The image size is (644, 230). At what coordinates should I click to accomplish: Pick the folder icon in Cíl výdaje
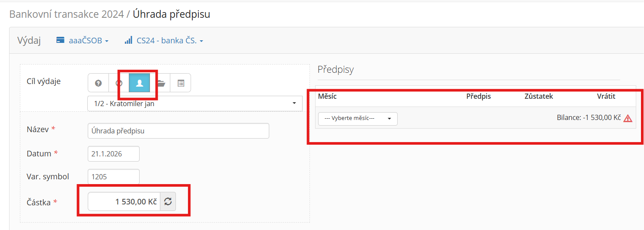(x=160, y=83)
